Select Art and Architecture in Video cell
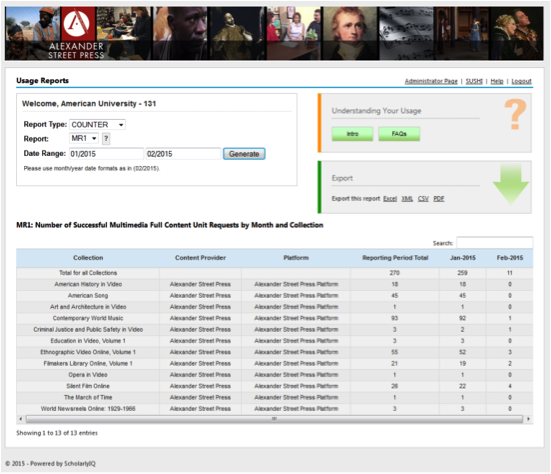 (x=88, y=307)
